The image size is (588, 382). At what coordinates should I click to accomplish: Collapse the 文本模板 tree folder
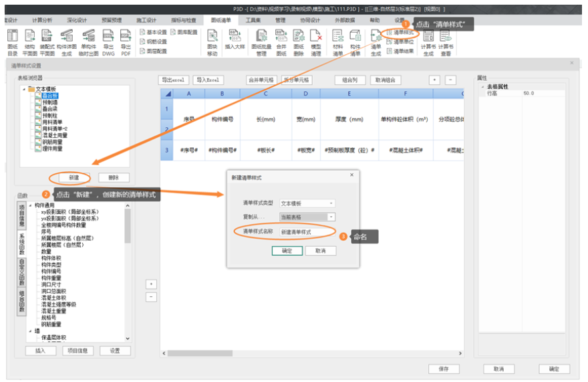click(x=25, y=89)
